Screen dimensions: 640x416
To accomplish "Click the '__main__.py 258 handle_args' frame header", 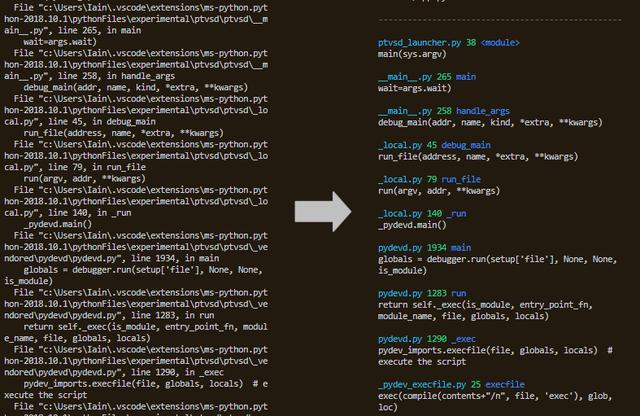I will pyautogui.click(x=444, y=111).
